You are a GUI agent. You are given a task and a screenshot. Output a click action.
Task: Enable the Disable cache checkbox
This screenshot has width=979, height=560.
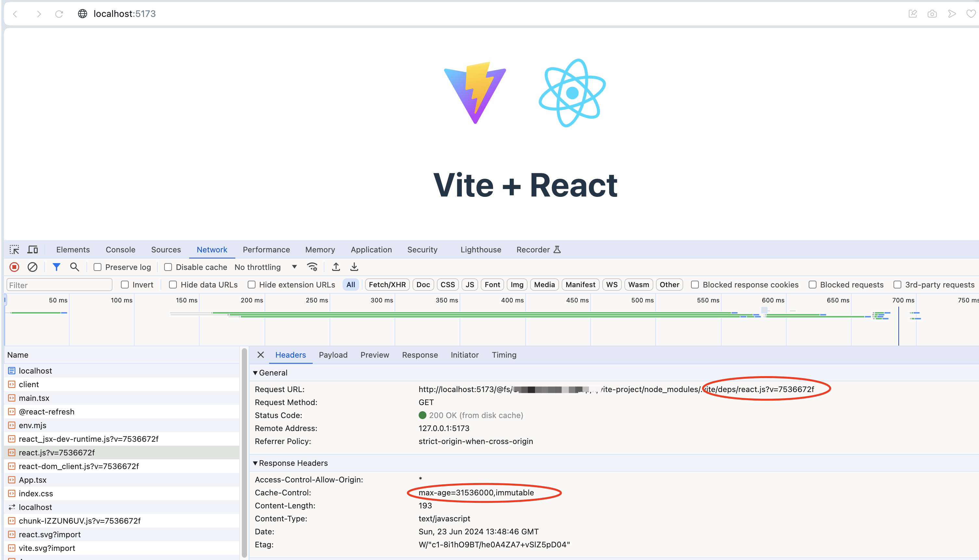pos(168,267)
